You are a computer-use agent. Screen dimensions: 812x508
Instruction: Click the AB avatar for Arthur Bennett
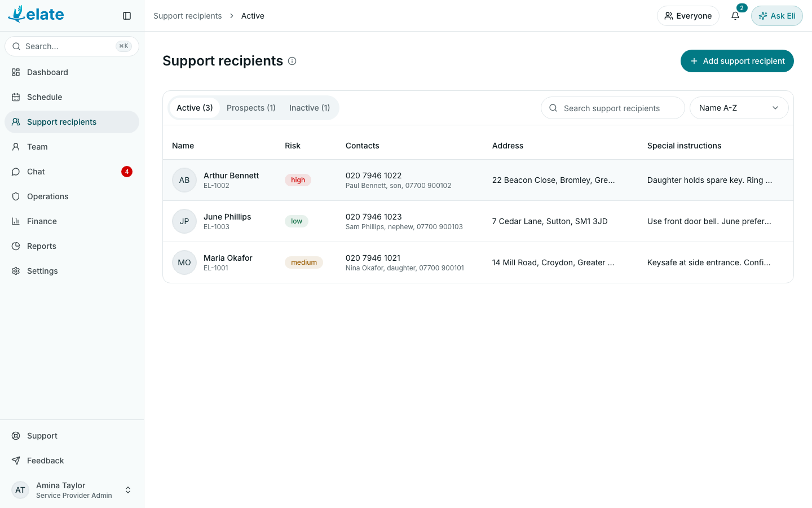click(184, 180)
